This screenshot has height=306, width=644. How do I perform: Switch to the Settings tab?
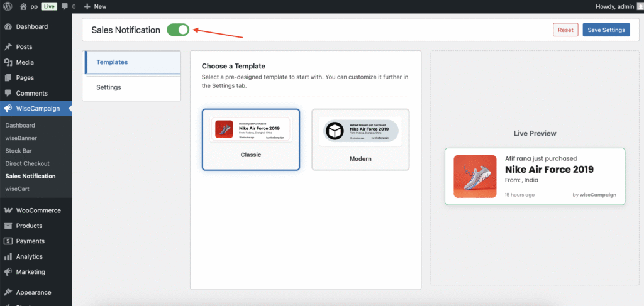133,87
